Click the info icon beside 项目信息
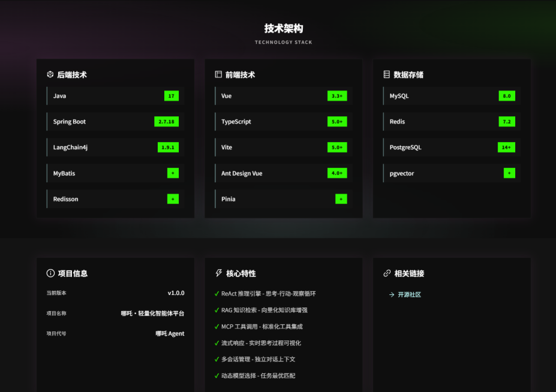The image size is (556, 392). pyautogui.click(x=50, y=273)
